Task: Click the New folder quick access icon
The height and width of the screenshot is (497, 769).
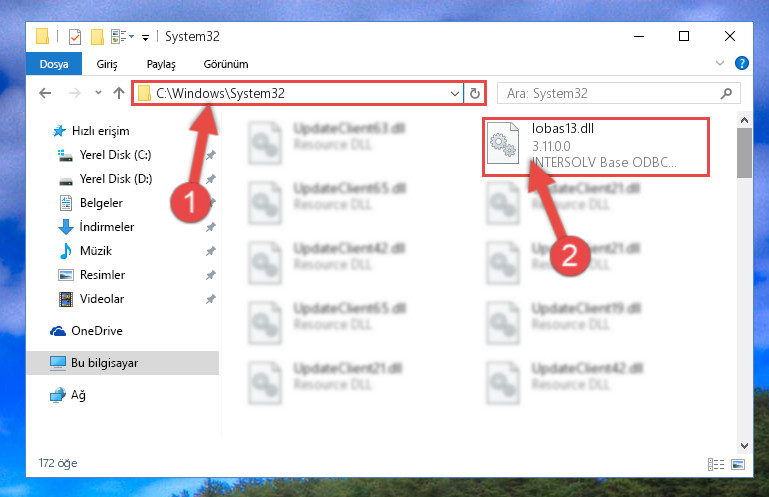Action: 97,37
